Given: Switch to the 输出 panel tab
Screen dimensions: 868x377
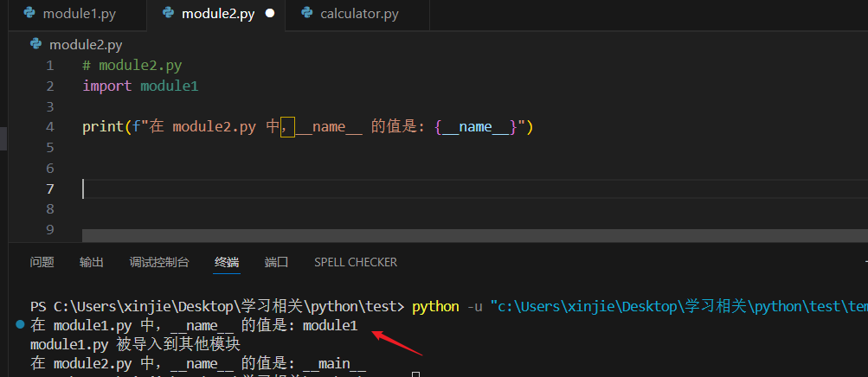Looking at the screenshot, I should coord(91,262).
